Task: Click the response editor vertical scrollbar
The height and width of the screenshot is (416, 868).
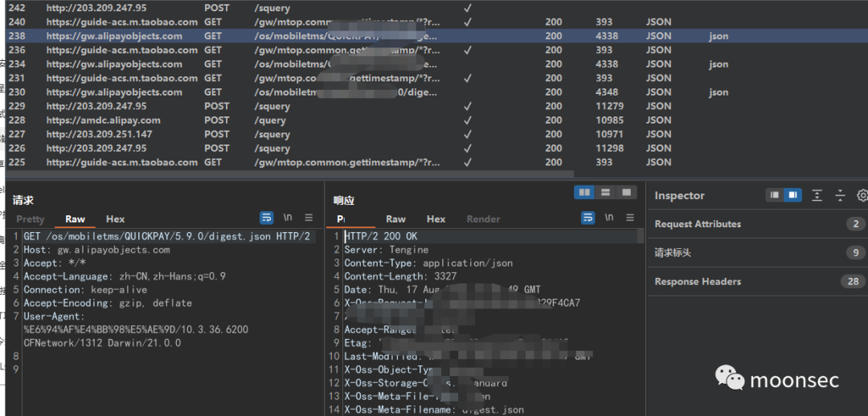Action: (641, 237)
